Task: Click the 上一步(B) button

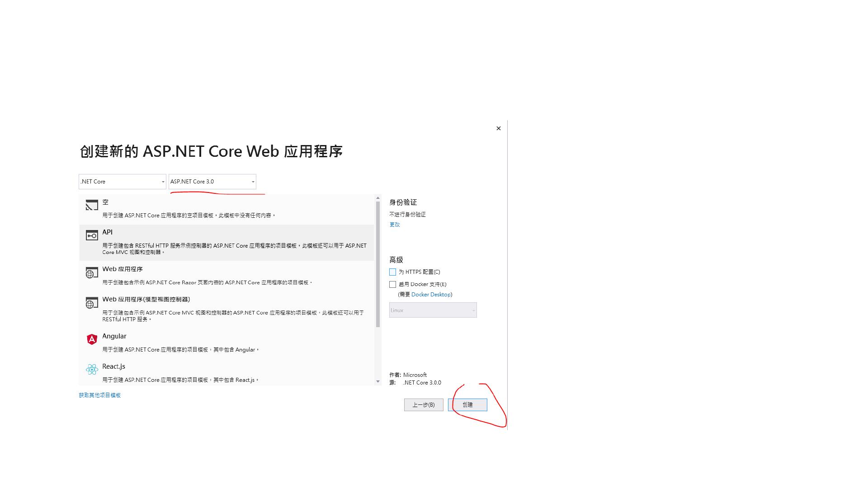Action: (x=424, y=405)
